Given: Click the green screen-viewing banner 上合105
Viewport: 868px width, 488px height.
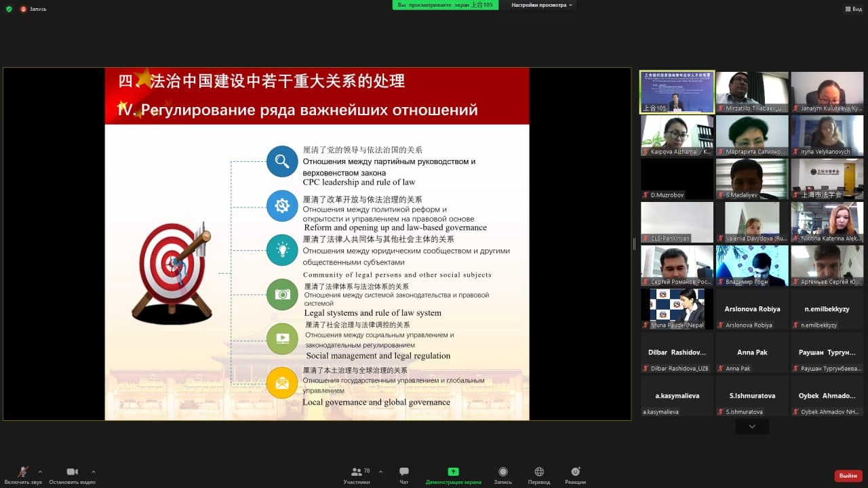Looking at the screenshot, I should coord(446,5).
